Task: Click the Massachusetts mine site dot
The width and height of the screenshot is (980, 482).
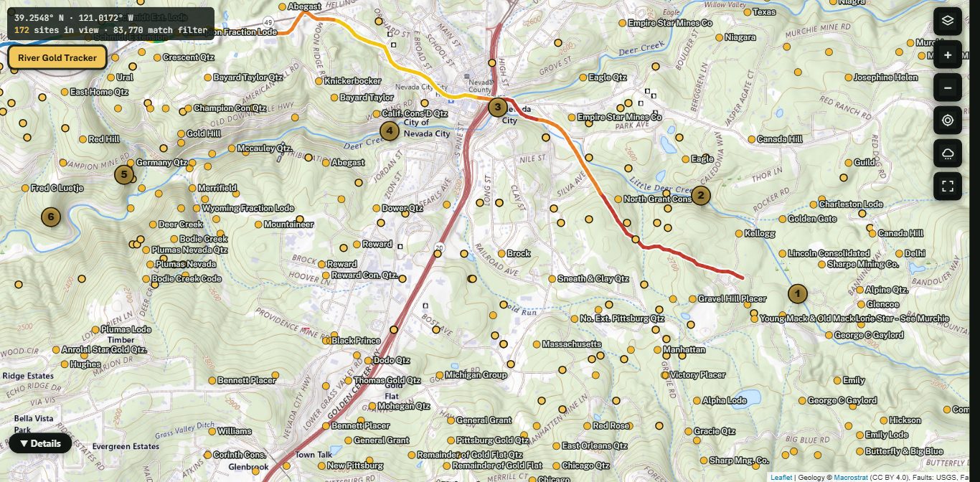Action: [x=537, y=345]
